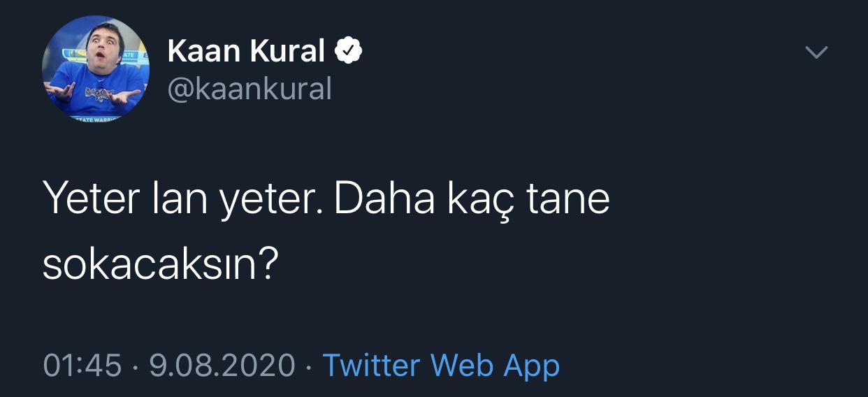Open the Kaan Kural display name
868x397 pixels.
pos(247,51)
